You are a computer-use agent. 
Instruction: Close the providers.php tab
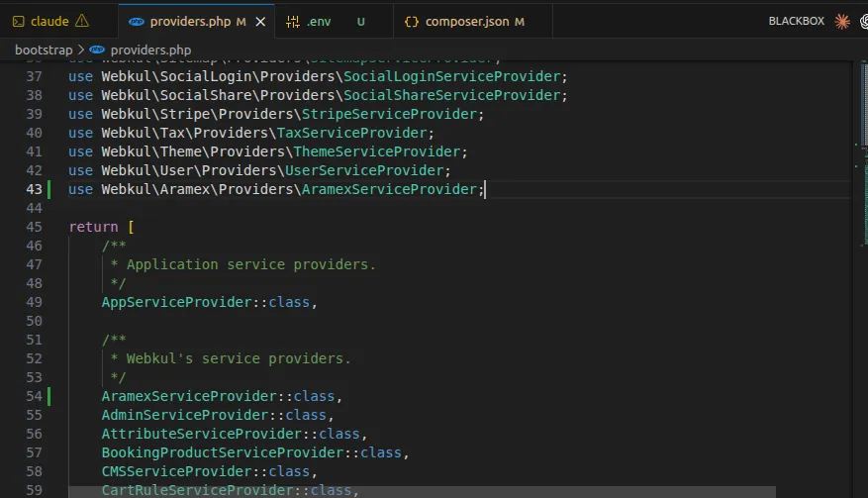(x=260, y=22)
